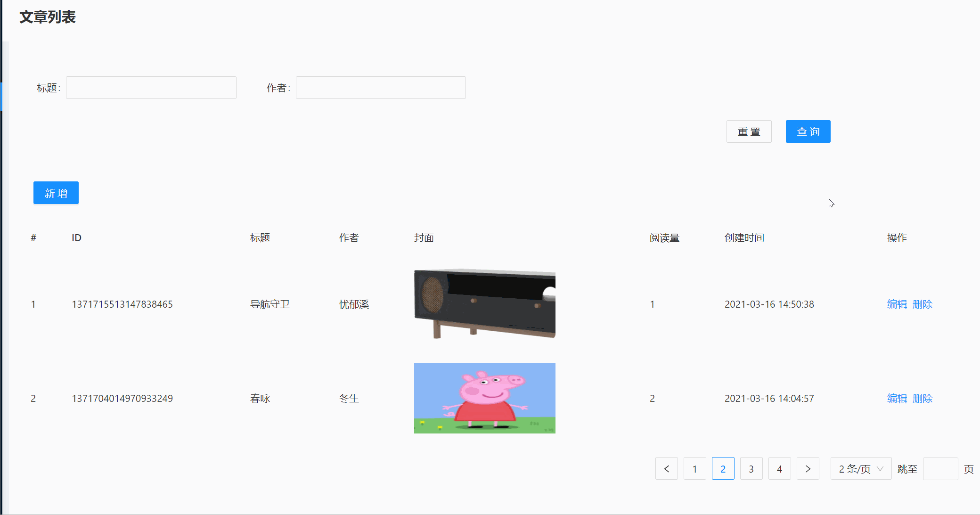Viewport: 980px width, 515px height.
Task: Edit the 导航守卫 article row
Action: point(897,304)
